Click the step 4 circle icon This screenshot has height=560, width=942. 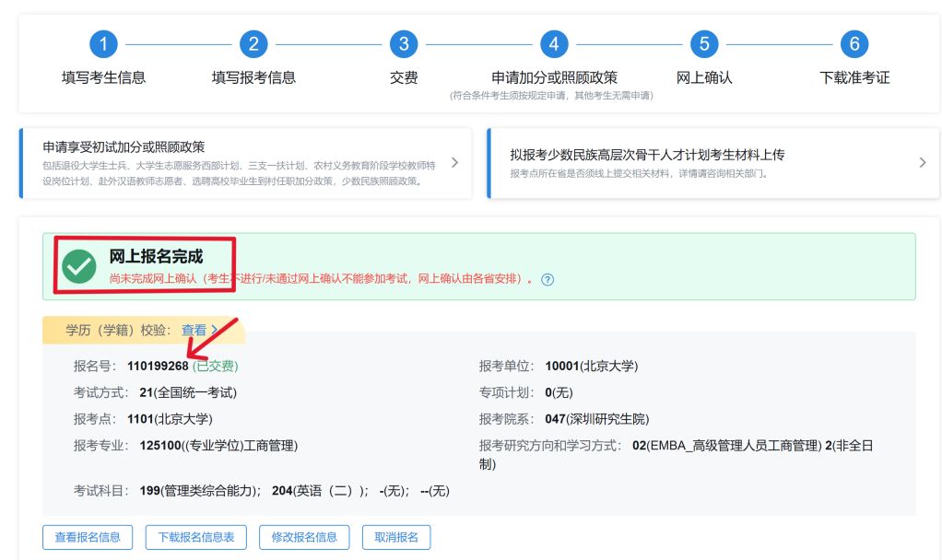click(554, 44)
